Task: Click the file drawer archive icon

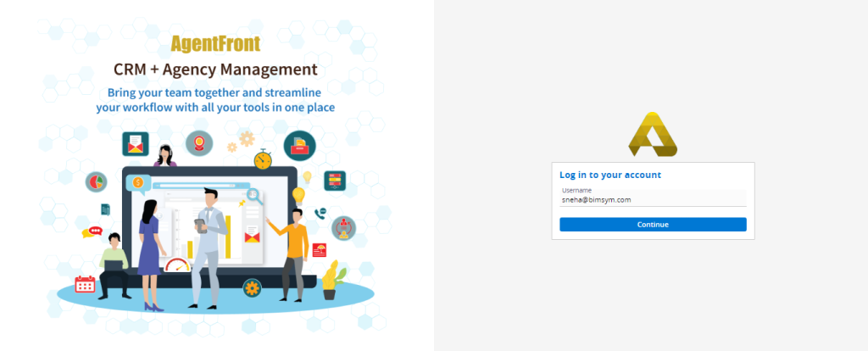Action: click(x=299, y=146)
